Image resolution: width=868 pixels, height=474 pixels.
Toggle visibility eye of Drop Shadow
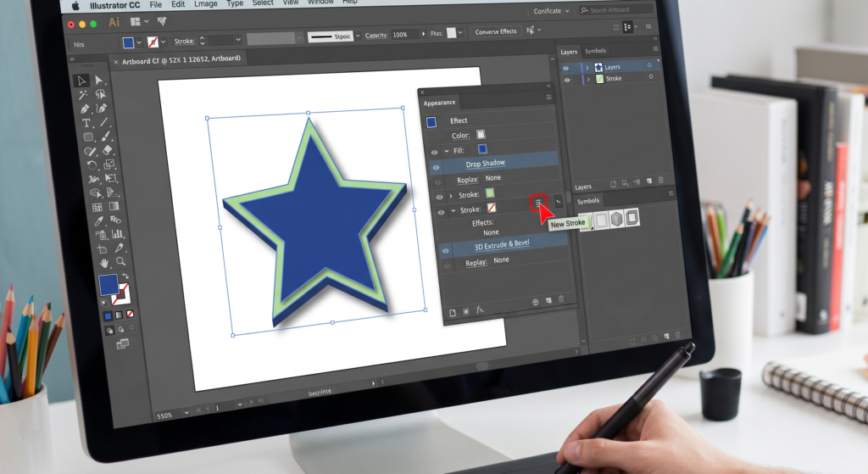point(437,167)
